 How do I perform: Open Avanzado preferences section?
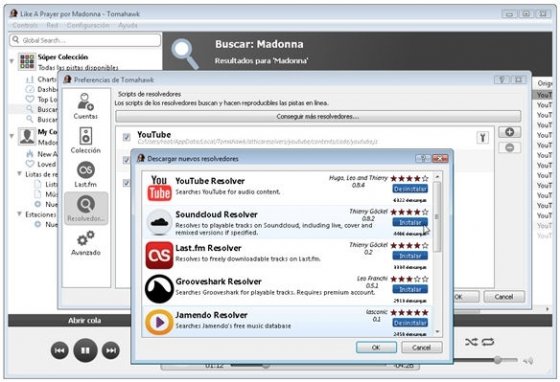coord(85,243)
